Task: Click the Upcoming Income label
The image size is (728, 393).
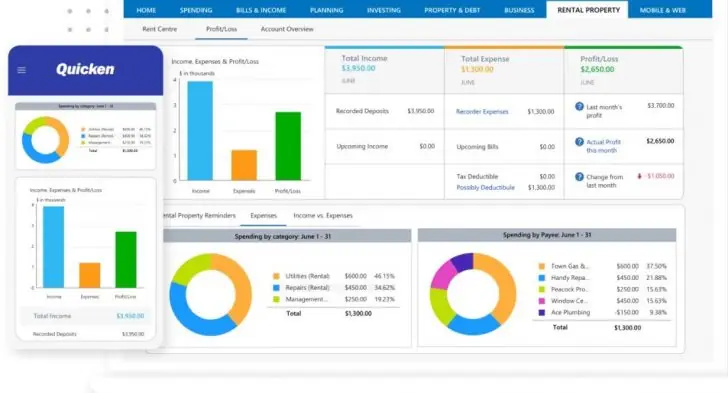Action: pyautogui.click(x=362, y=146)
